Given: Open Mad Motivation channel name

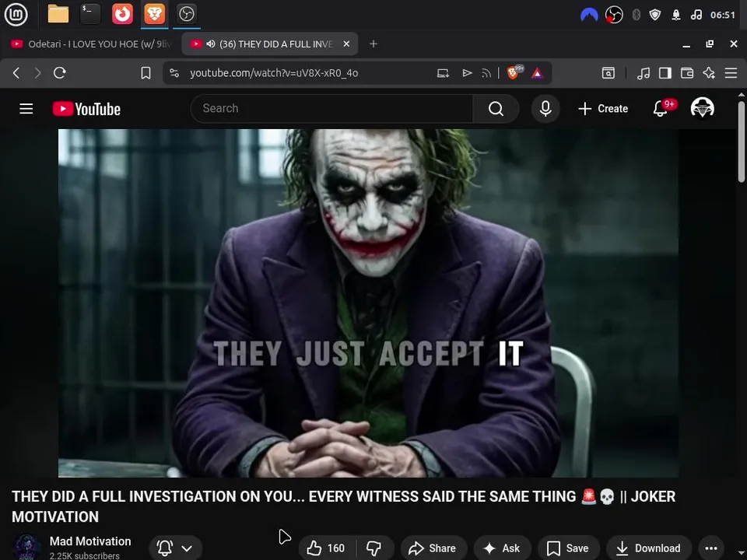Looking at the screenshot, I should pos(90,541).
